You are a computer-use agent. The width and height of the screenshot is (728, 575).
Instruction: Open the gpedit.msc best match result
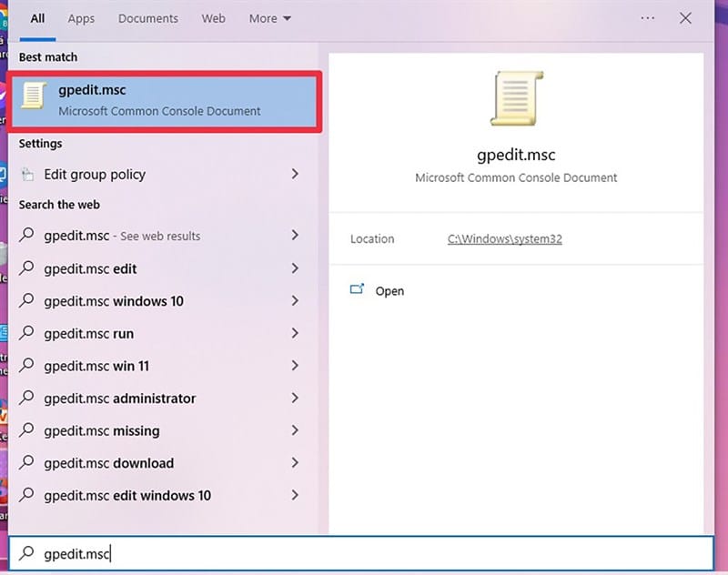click(x=165, y=101)
